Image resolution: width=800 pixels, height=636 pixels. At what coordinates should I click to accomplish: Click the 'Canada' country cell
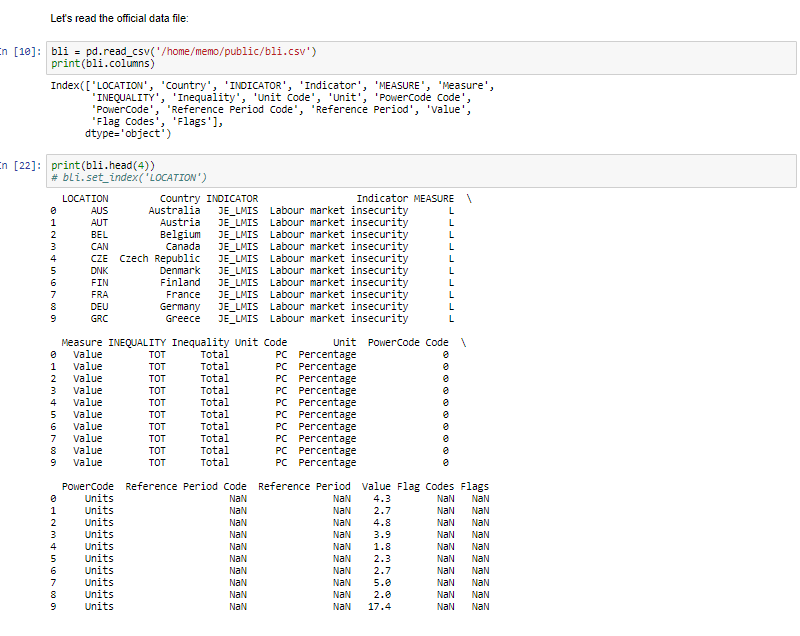click(x=183, y=246)
